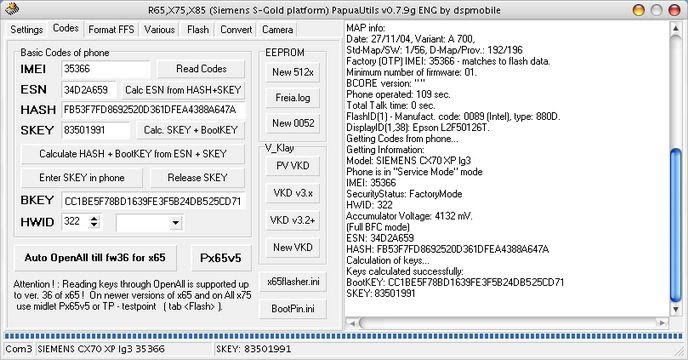Screen dimensions: 688x360
Task: Open the Format FFS tab
Action: coord(111,29)
